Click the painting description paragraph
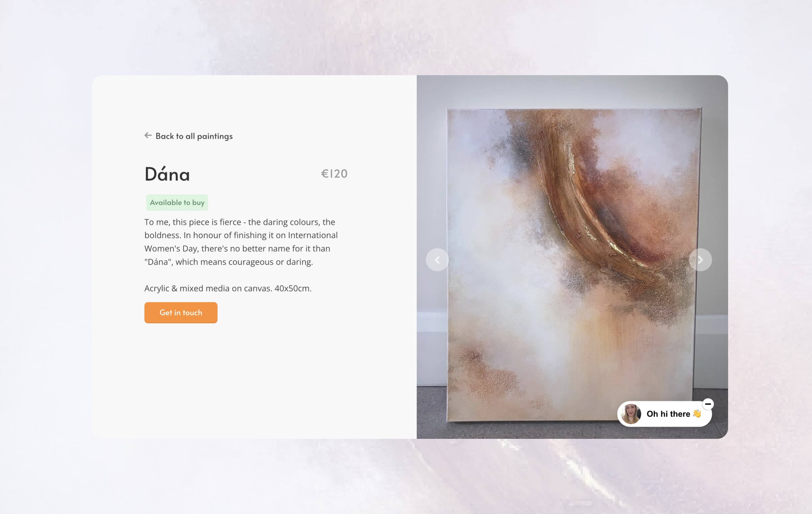This screenshot has width=812, height=514. (x=241, y=242)
